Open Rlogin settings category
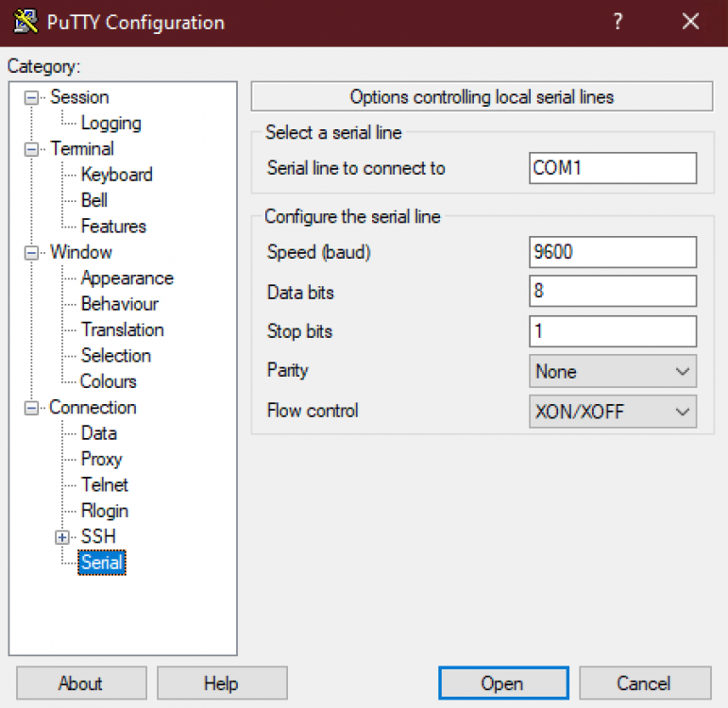This screenshot has width=728, height=708. pos(105,511)
